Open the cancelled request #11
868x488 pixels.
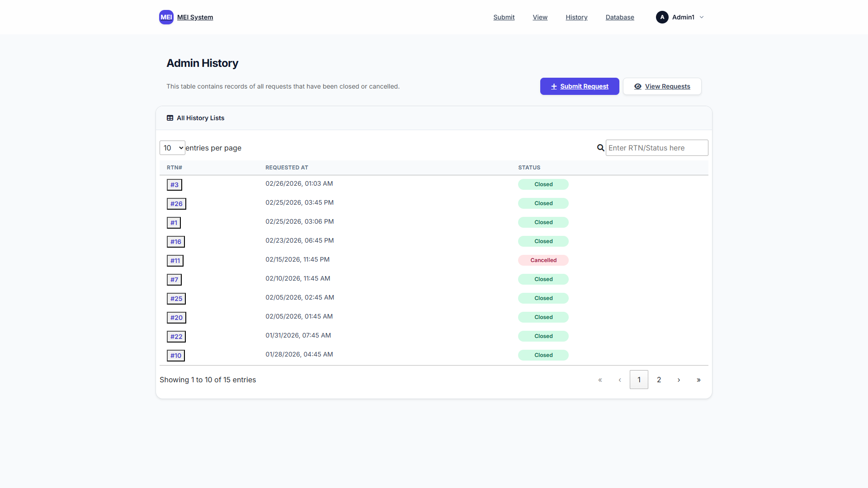click(x=175, y=261)
